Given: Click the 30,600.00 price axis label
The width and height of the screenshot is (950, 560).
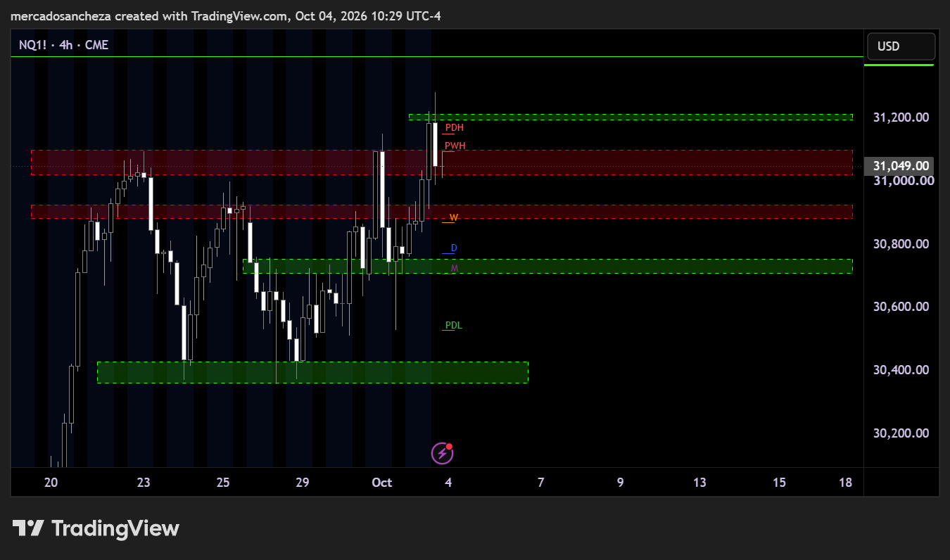Looking at the screenshot, I should (x=901, y=307).
